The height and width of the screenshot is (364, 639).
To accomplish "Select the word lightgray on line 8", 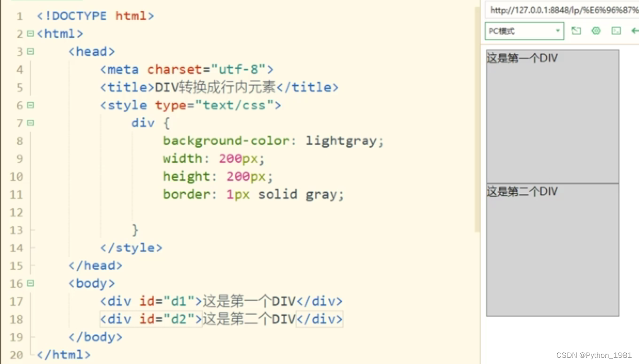I will [342, 140].
